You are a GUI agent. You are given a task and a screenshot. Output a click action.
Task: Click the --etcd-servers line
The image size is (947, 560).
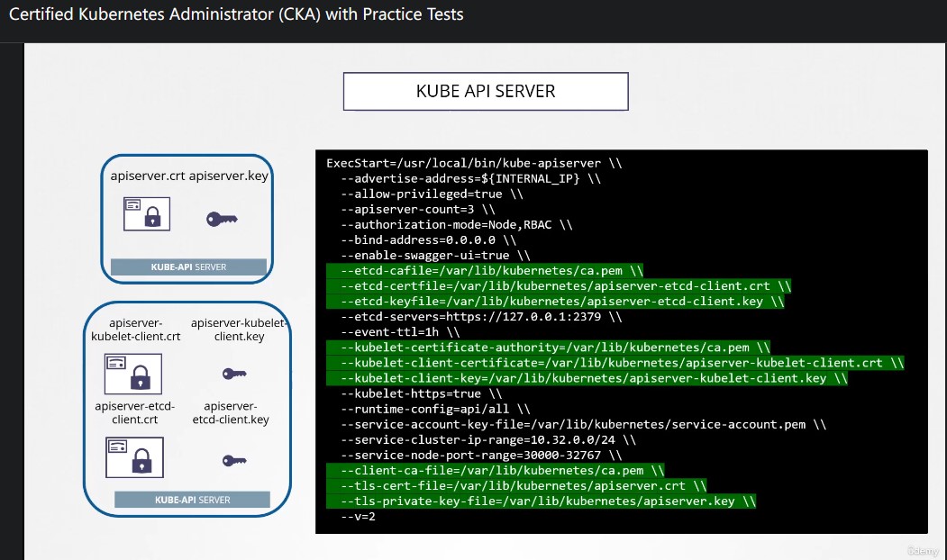(481, 317)
